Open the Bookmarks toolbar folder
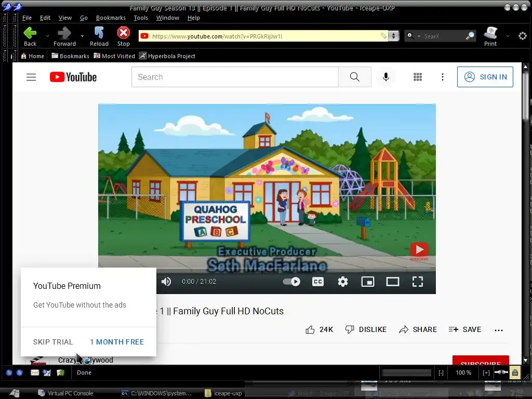 click(70, 56)
